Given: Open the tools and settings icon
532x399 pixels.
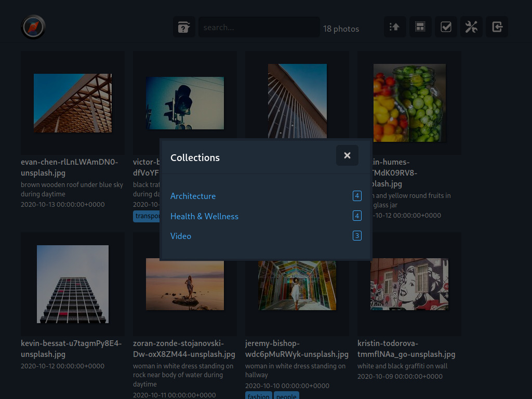Looking at the screenshot, I should (x=471, y=27).
